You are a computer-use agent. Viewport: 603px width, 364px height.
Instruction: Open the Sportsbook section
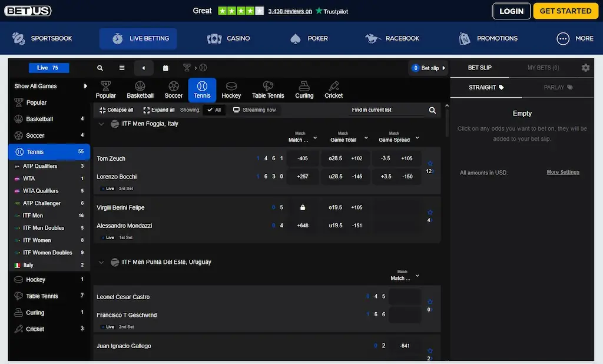[42, 38]
